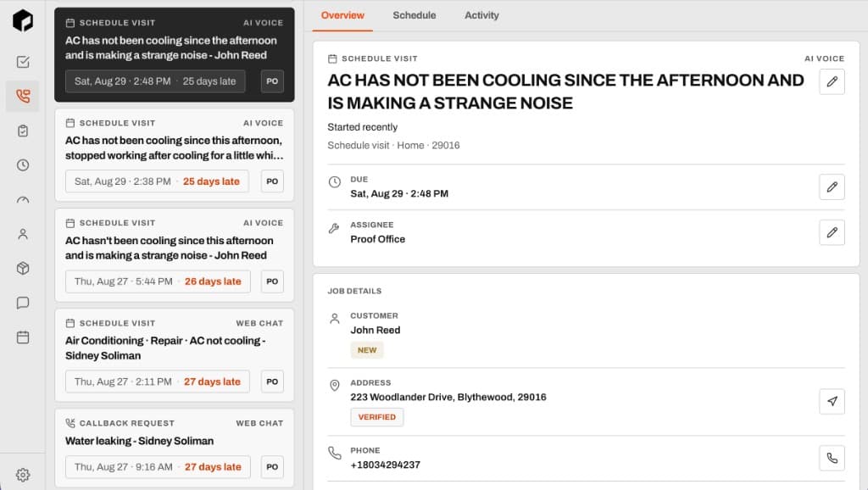The width and height of the screenshot is (868, 490).
Task: Click the calendar icon in the detail panel header
Action: click(332, 58)
